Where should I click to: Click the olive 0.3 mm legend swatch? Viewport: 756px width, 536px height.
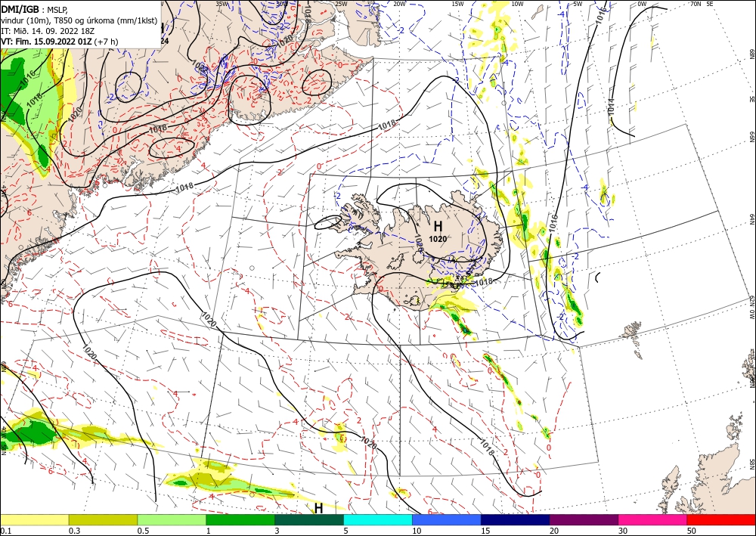tap(103, 519)
